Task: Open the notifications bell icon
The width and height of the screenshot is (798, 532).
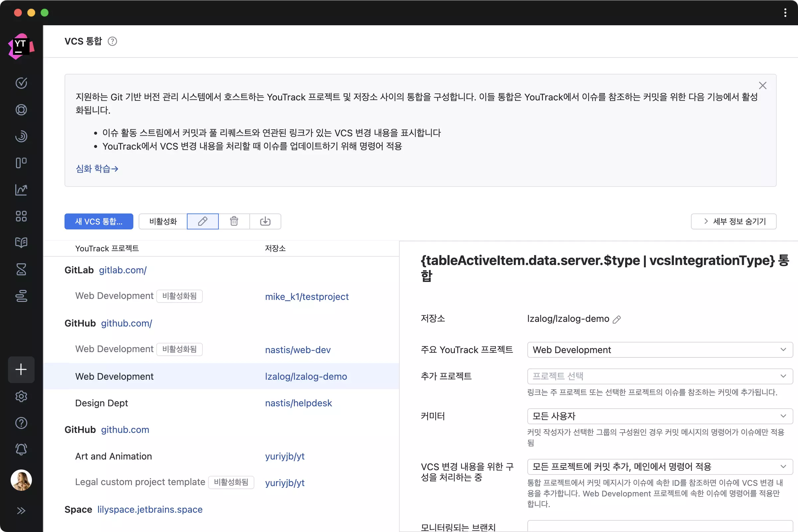Action: (21, 449)
